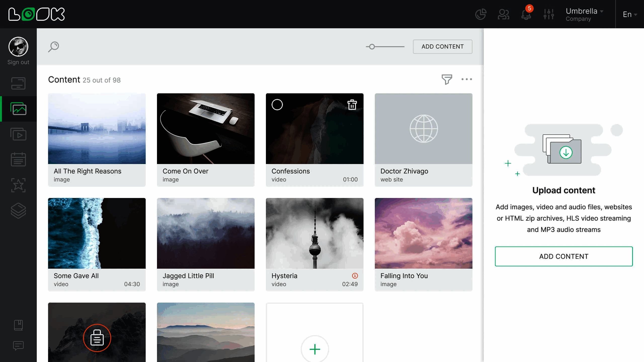Select the Confessions card using circle checkbox
Image resolution: width=644 pixels, height=362 pixels.
(x=277, y=105)
